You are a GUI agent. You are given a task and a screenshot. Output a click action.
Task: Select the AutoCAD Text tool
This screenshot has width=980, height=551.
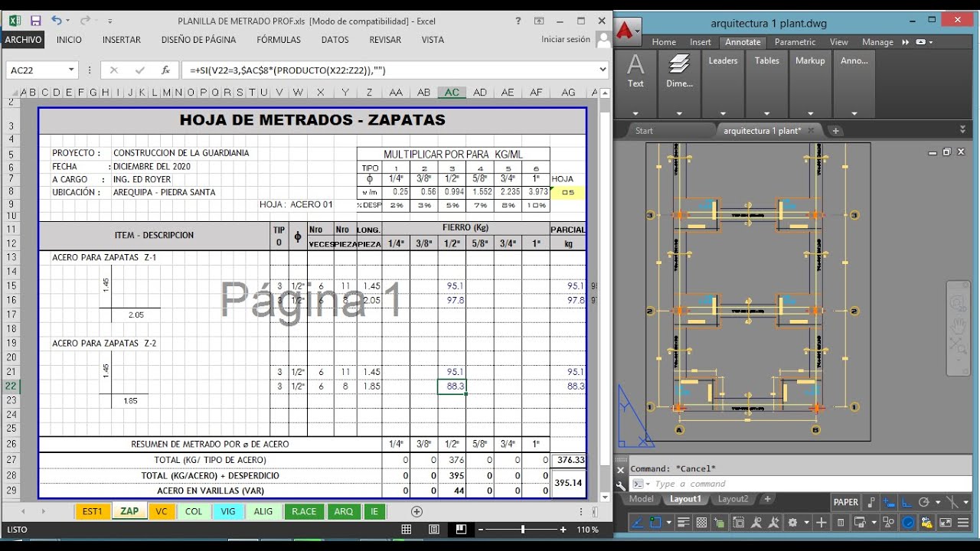click(x=636, y=70)
